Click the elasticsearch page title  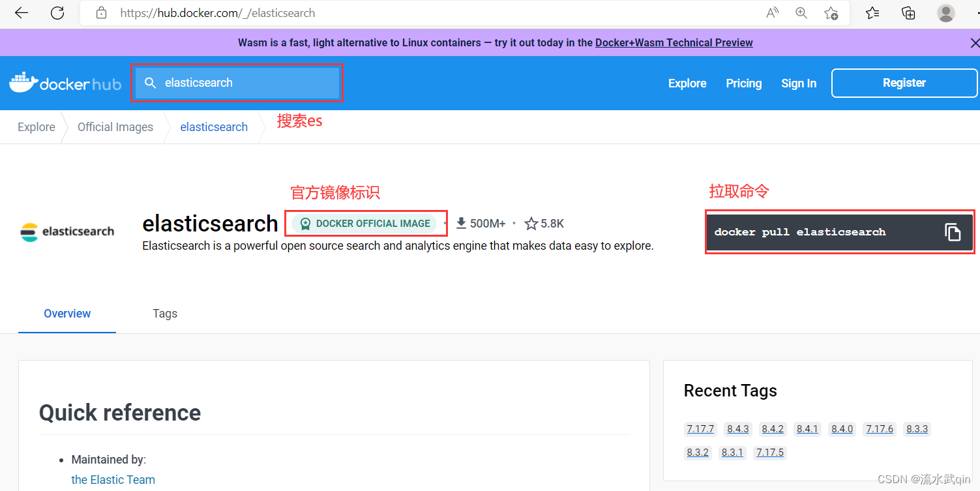click(210, 224)
